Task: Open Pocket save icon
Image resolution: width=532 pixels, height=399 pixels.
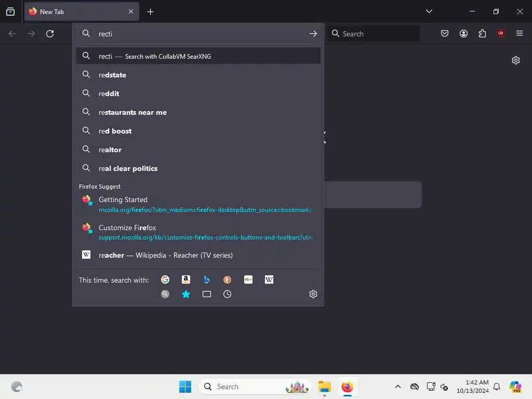Action: (x=445, y=33)
